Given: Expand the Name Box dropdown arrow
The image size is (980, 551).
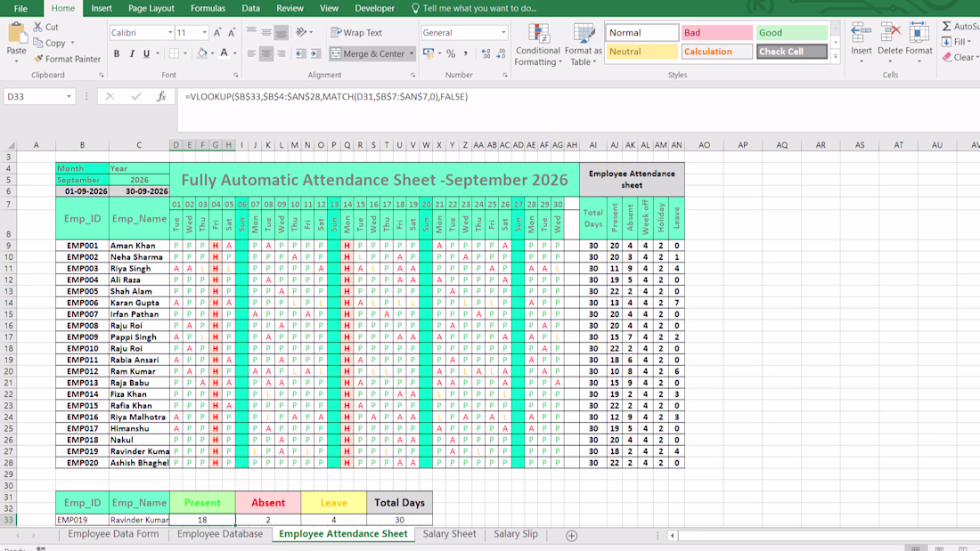Looking at the screenshot, I should pos(69,97).
